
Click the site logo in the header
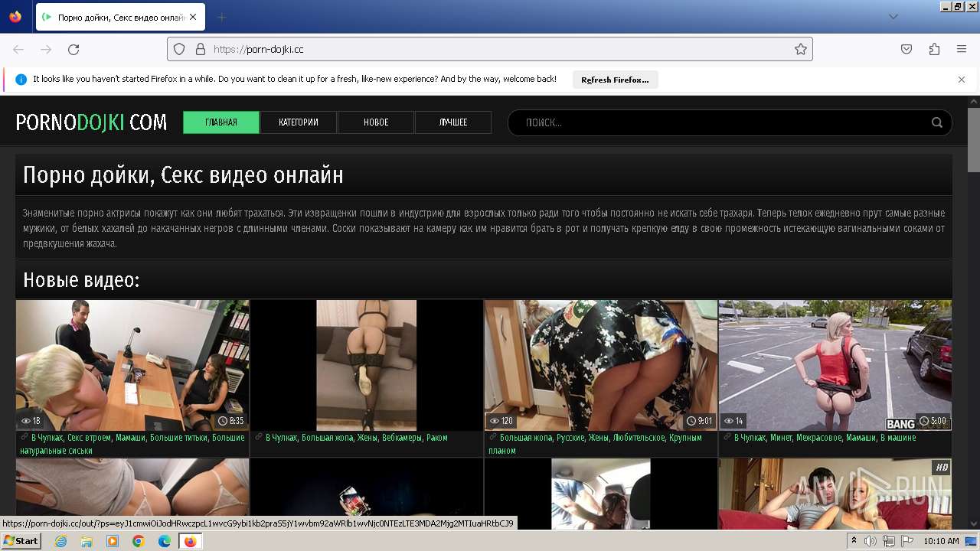tap(91, 122)
